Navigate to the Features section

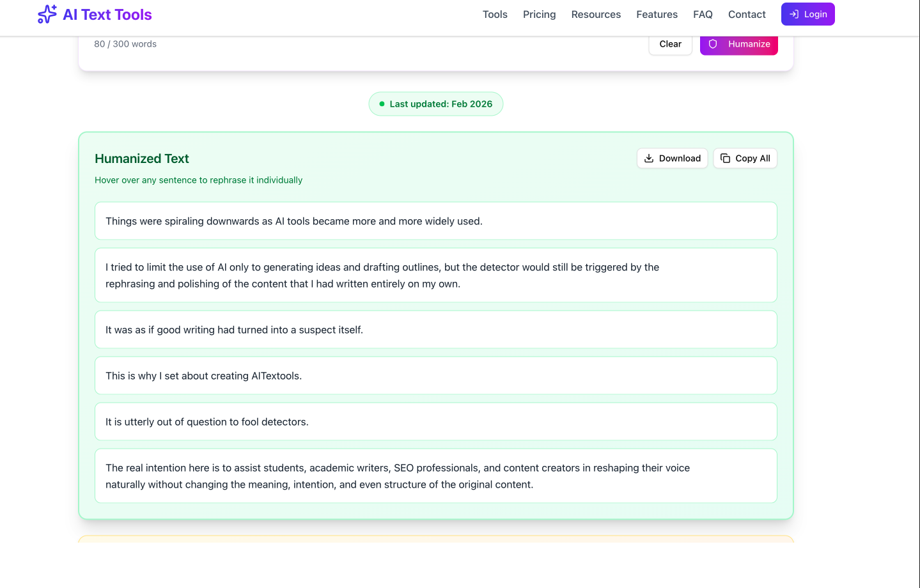click(x=657, y=14)
